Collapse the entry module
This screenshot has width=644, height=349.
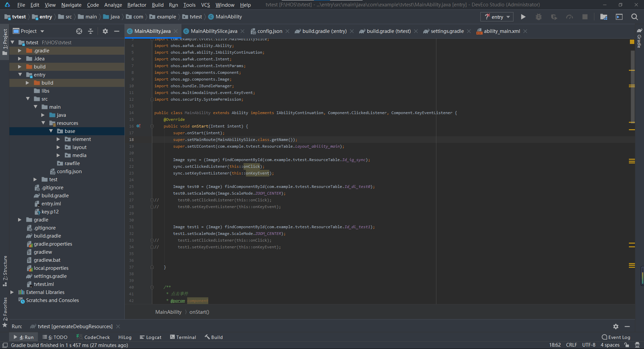coord(20,75)
